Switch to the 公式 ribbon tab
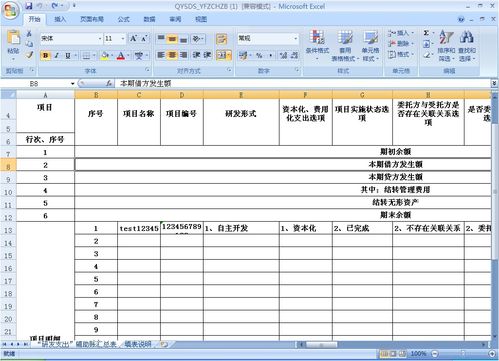Viewport: 499px width, 361px height. click(123, 19)
